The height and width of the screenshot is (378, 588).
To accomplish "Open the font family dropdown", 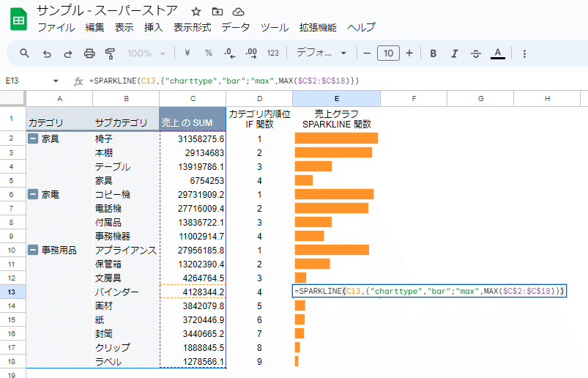I will click(x=321, y=53).
